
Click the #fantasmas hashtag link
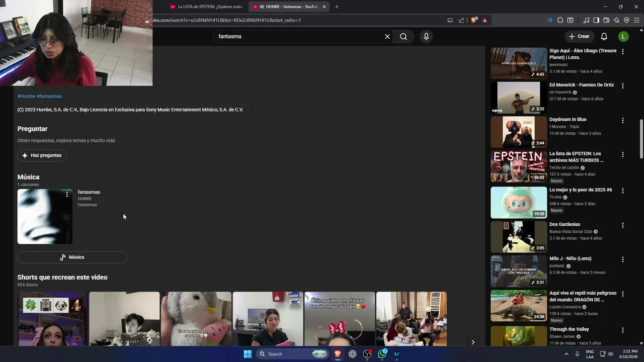tap(49, 96)
